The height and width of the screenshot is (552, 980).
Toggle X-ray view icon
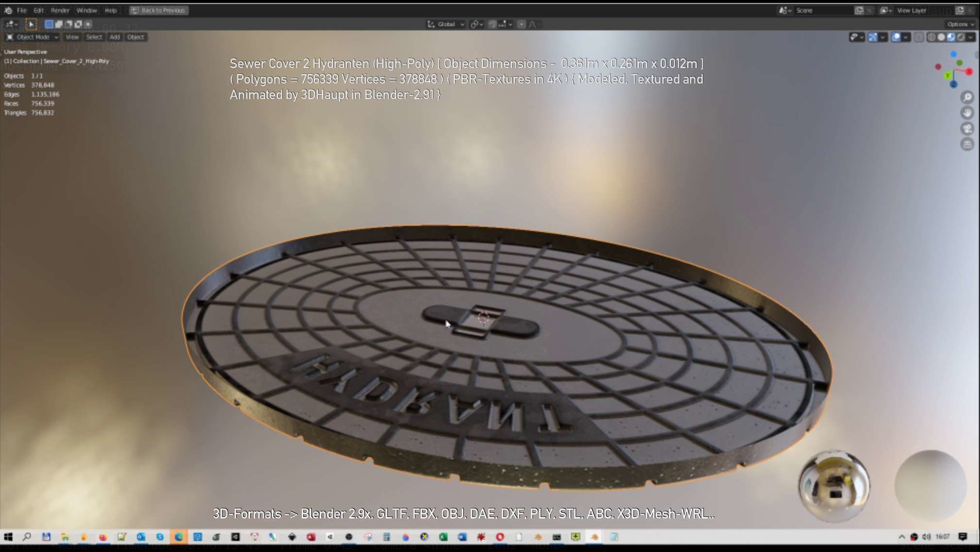tap(919, 37)
